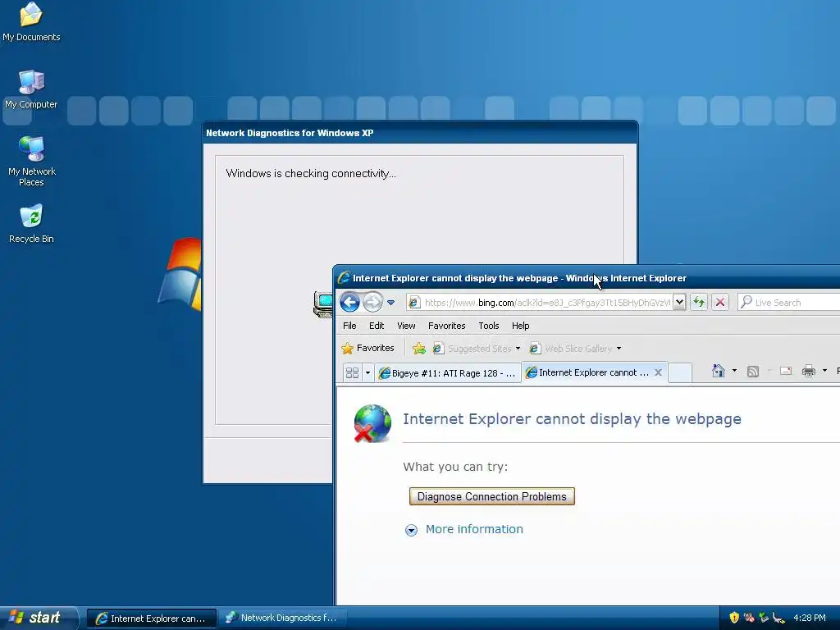Select the Recycle Bin desktop icon
The height and width of the screenshot is (630, 840).
click(x=31, y=223)
